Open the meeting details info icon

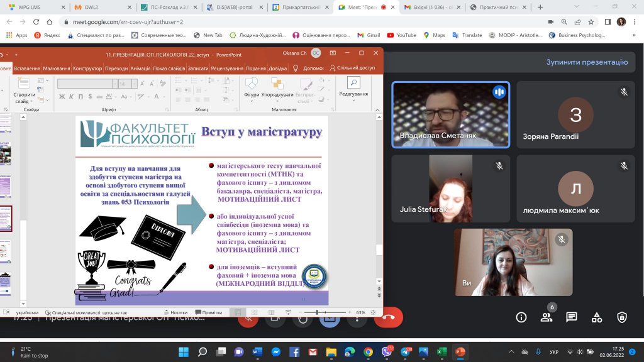[x=521, y=317]
